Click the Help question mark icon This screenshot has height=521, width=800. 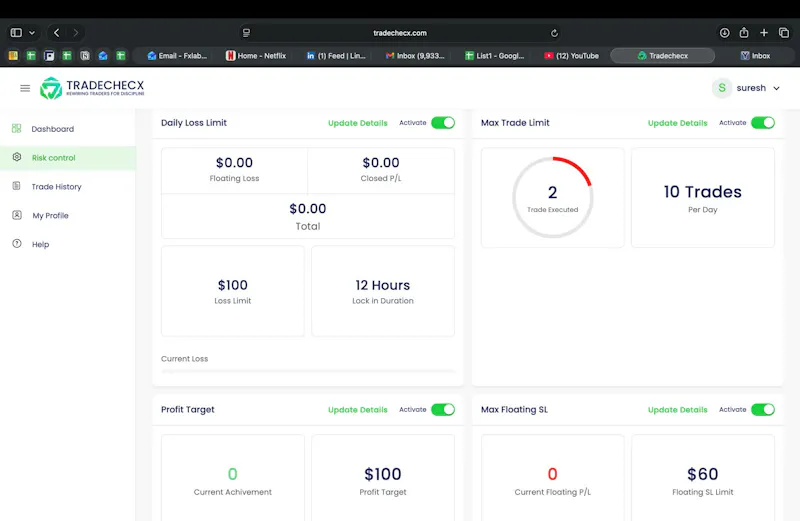(x=16, y=244)
